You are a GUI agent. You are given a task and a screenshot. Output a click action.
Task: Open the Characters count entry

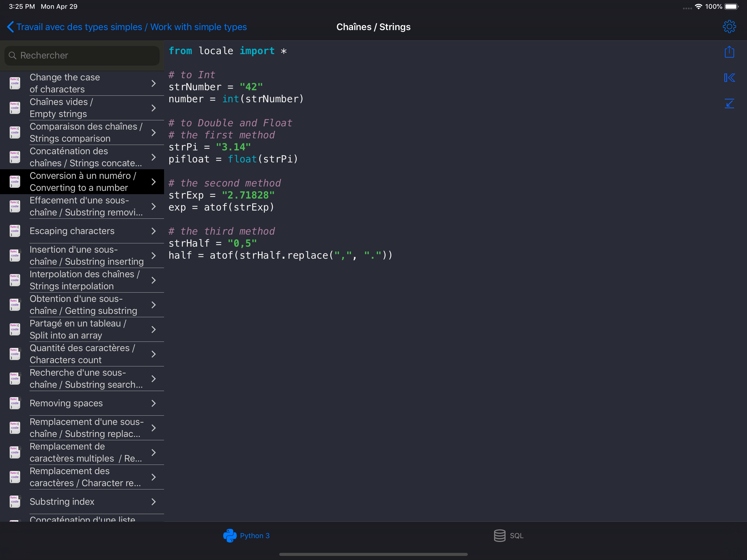coord(82,354)
